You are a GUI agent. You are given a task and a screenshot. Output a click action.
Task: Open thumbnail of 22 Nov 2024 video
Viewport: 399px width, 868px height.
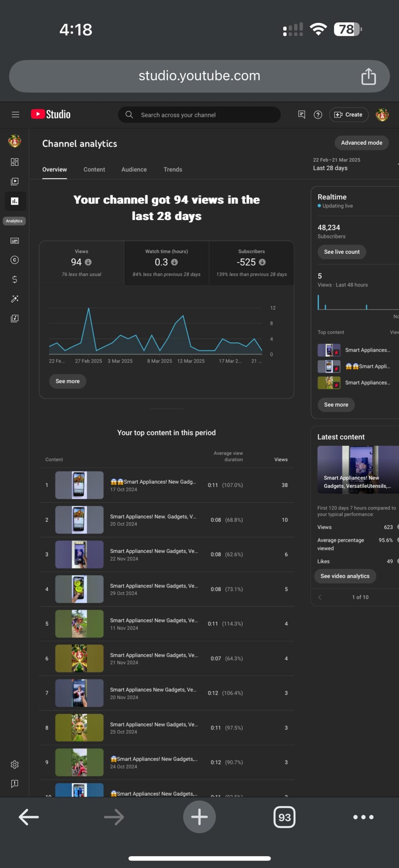(79, 554)
